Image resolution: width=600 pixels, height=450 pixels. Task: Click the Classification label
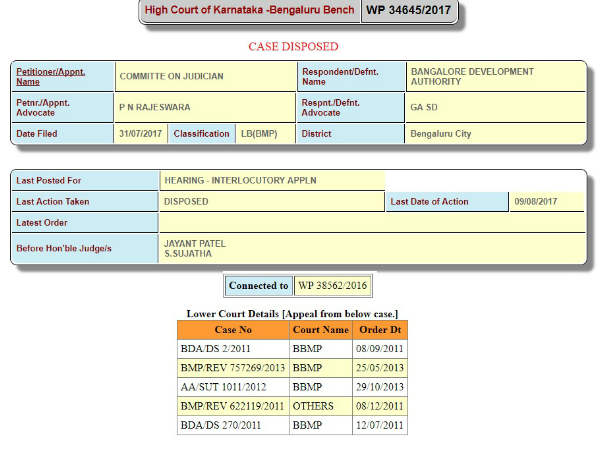tap(201, 134)
